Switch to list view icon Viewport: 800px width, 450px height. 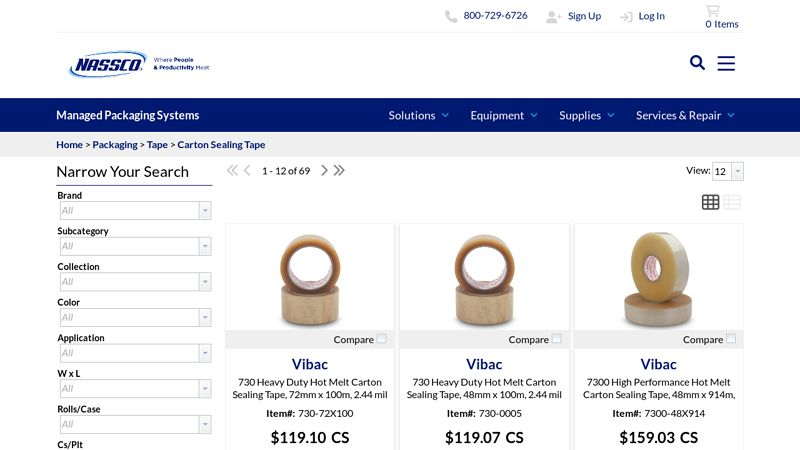click(733, 202)
